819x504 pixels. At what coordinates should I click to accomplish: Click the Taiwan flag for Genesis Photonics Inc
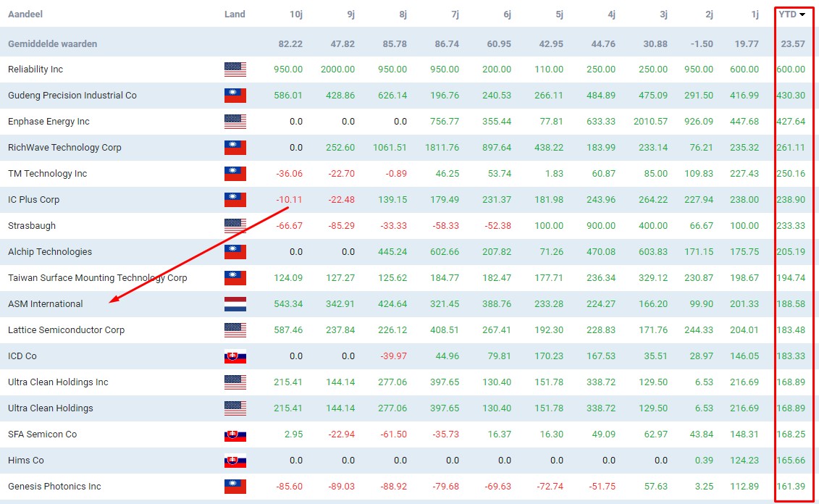tap(235, 487)
